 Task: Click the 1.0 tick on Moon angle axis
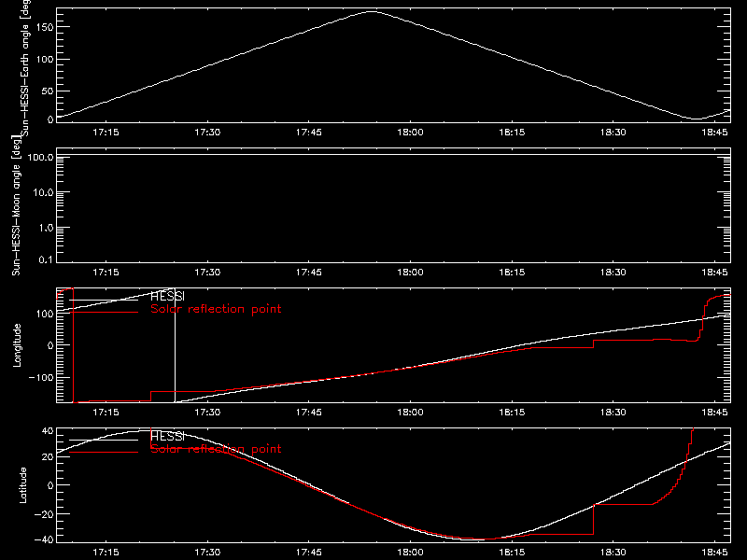pos(46,228)
